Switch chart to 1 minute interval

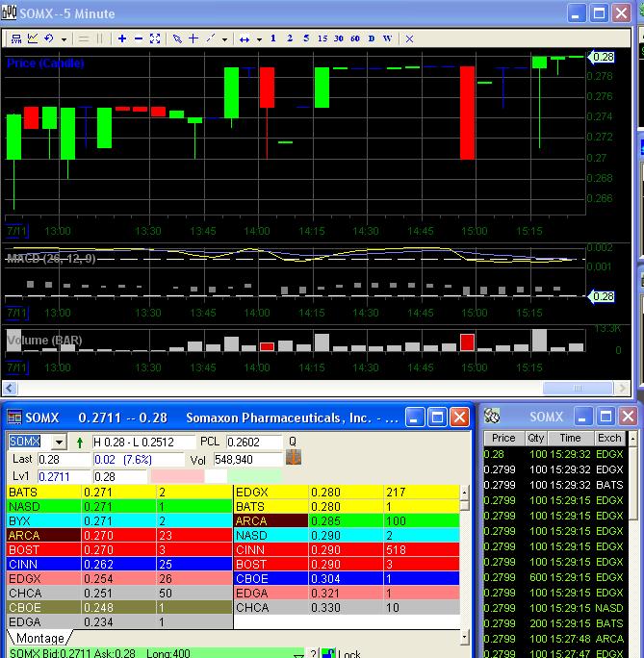pyautogui.click(x=273, y=38)
